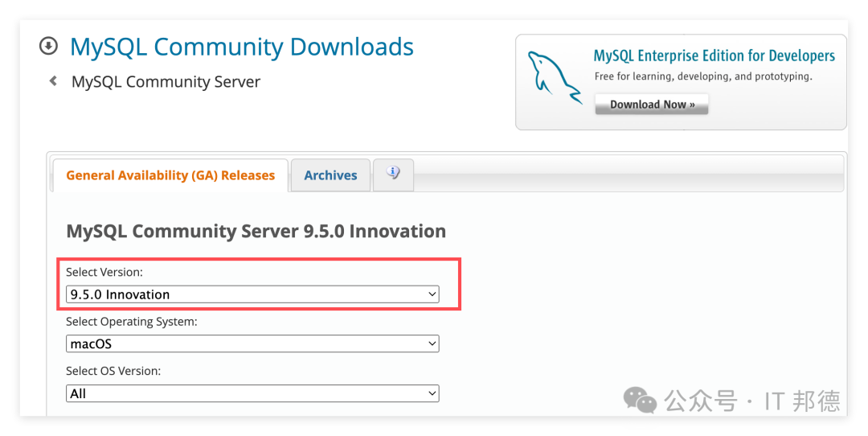Open the Select Operating System dropdown
This screenshot has height=436, width=868.
(x=252, y=343)
